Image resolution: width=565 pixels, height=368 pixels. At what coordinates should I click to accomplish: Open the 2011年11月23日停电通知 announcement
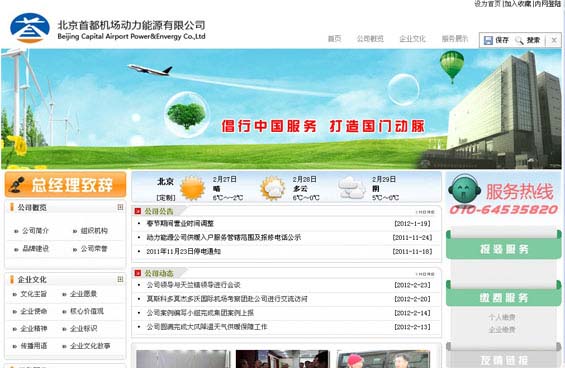[x=183, y=252]
